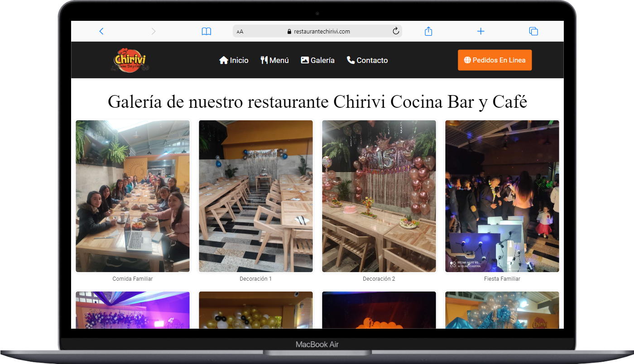Click the Decoración 1 caption text
Image resolution: width=634 pixels, height=364 pixels.
tap(256, 279)
